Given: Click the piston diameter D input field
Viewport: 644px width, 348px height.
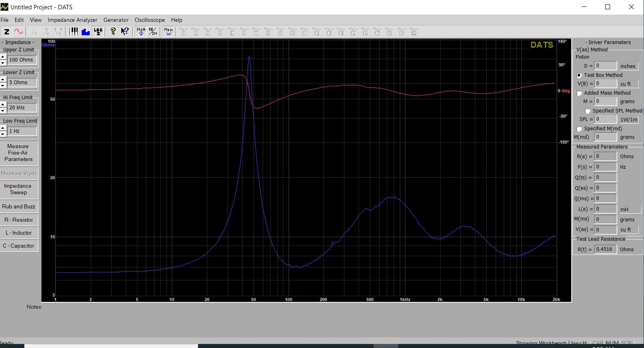Looking at the screenshot, I should tap(606, 66).
